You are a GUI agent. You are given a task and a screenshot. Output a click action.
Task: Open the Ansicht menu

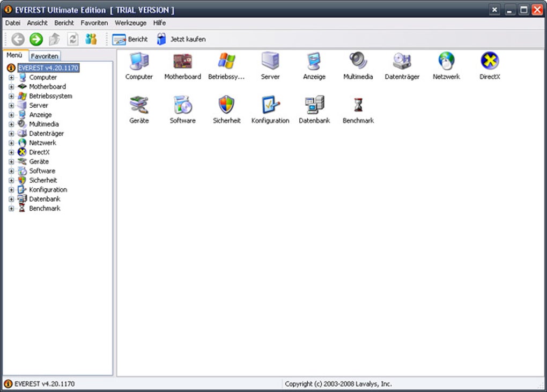click(37, 23)
